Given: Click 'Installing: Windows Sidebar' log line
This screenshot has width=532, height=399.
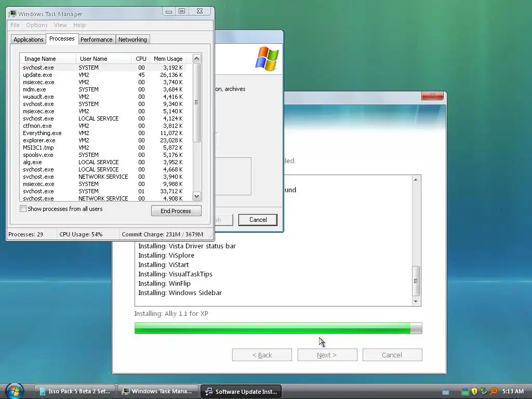Looking at the screenshot, I should click(x=180, y=292).
